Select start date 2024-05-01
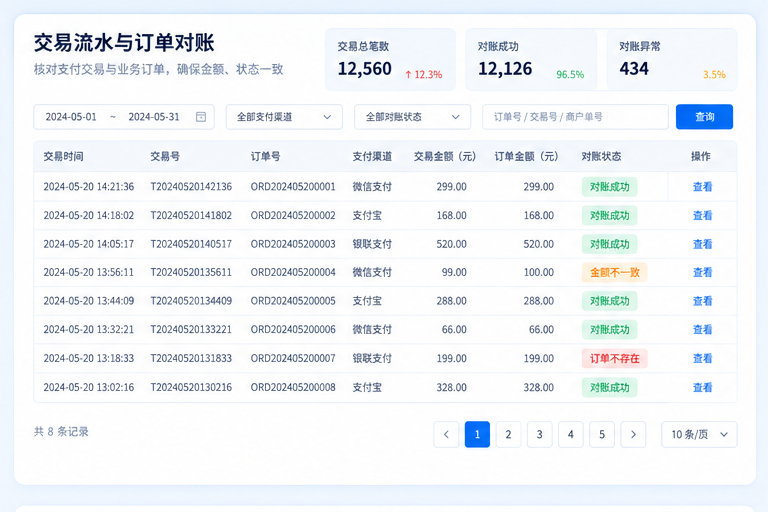This screenshot has height=512, width=768. (71, 117)
